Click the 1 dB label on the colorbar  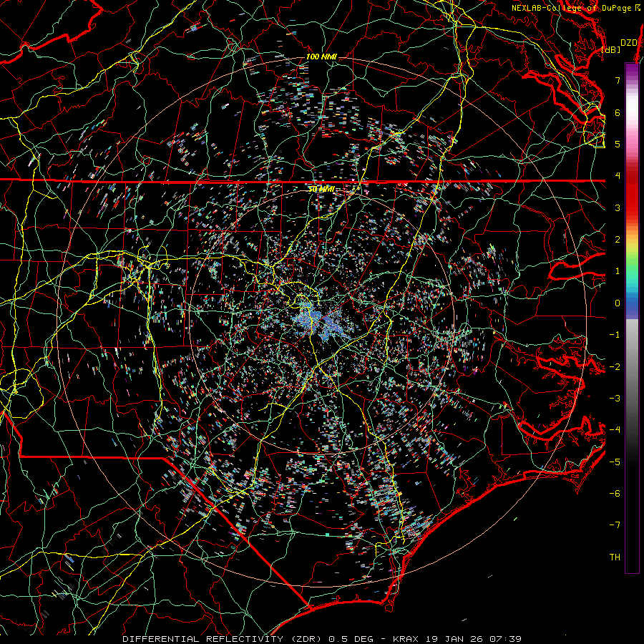618,271
